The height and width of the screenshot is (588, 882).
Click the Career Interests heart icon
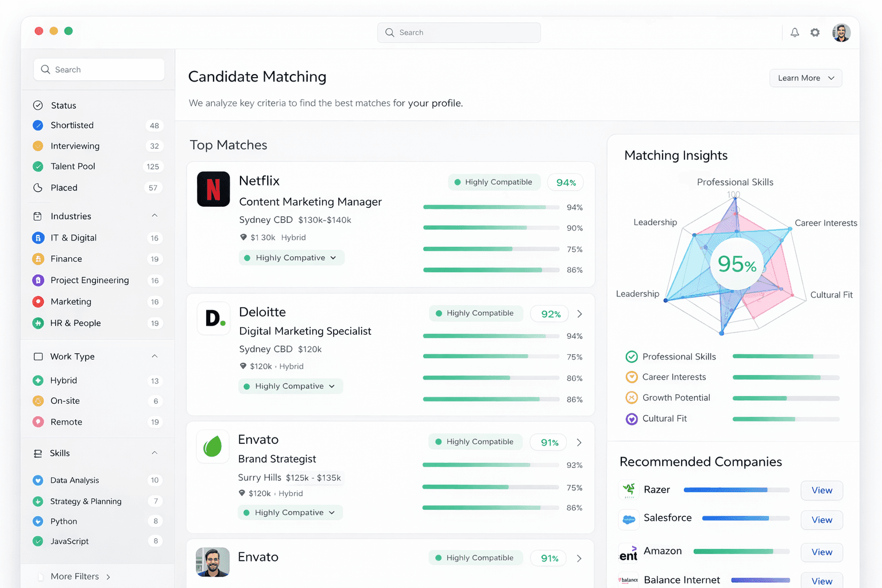[x=632, y=377]
